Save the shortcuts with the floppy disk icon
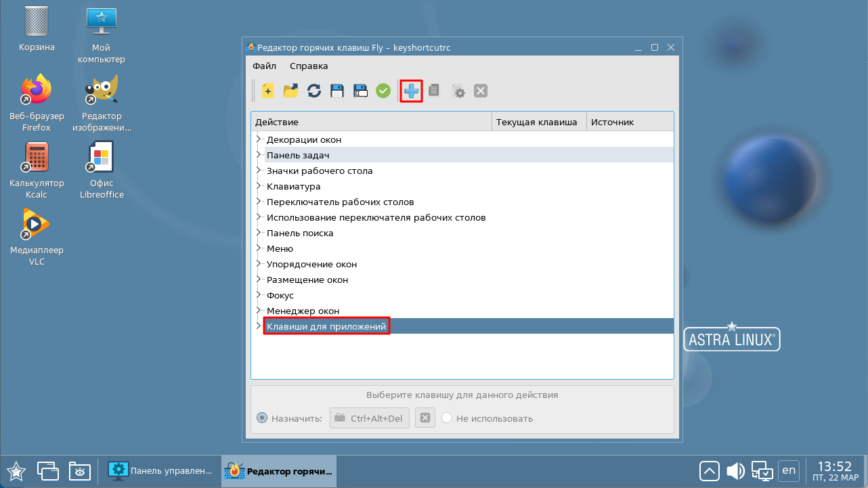This screenshot has height=488, width=868. 337,91
